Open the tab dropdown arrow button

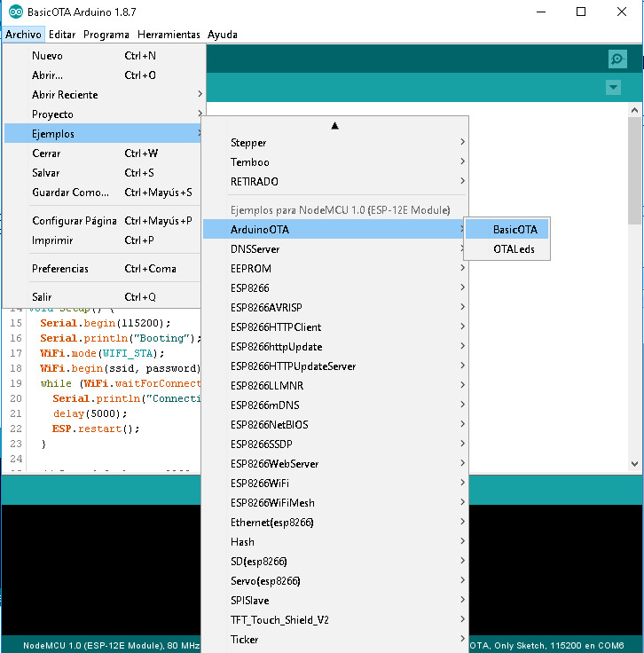pyautogui.click(x=613, y=88)
